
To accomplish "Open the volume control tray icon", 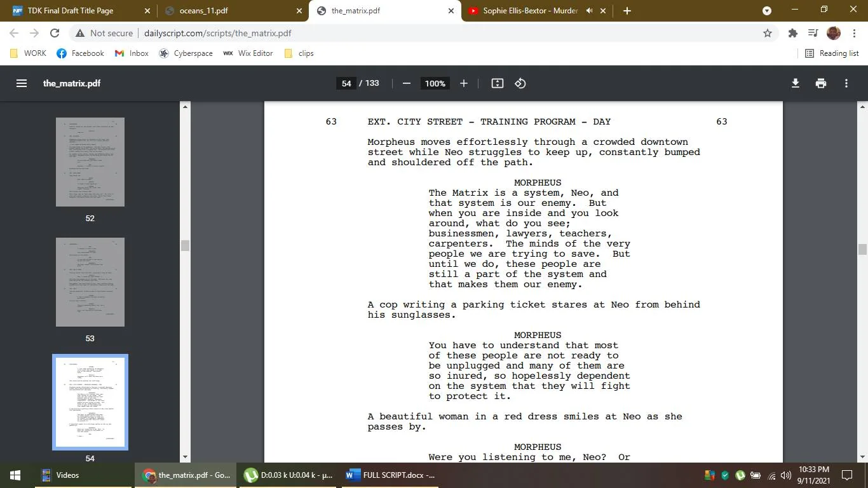I will click(786, 475).
